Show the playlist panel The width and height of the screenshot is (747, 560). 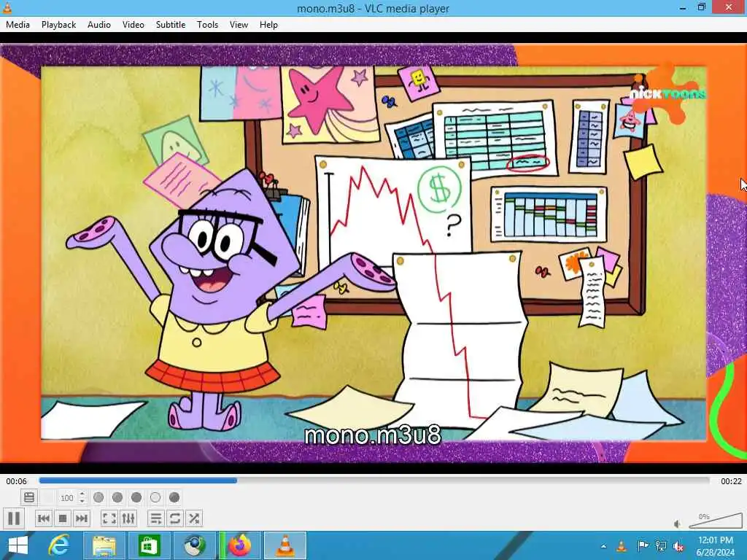(156, 518)
